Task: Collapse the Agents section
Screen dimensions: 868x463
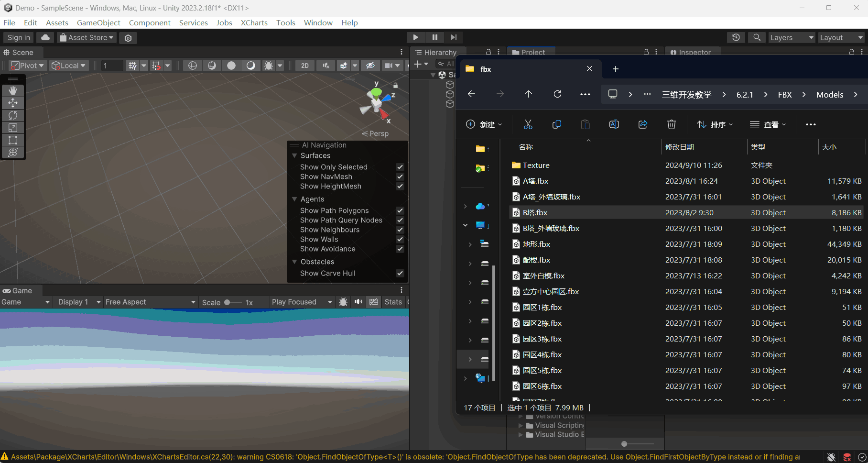Action: (294, 199)
